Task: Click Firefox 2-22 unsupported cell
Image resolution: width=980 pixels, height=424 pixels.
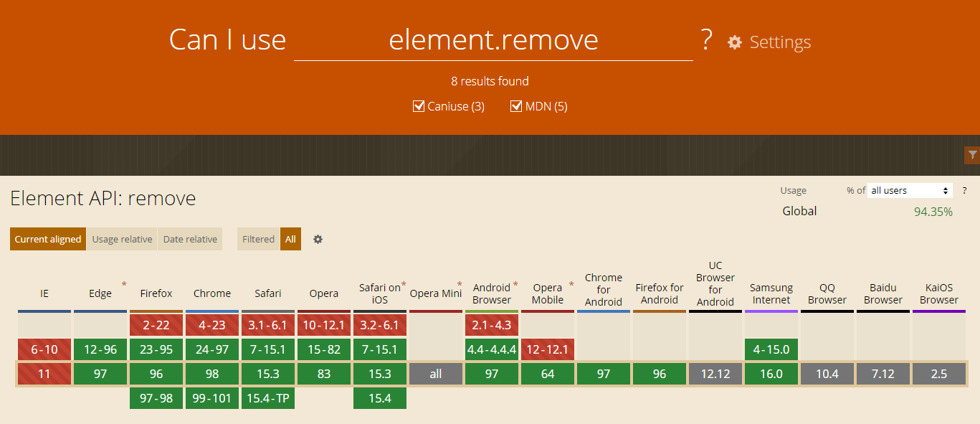Action: click(156, 325)
